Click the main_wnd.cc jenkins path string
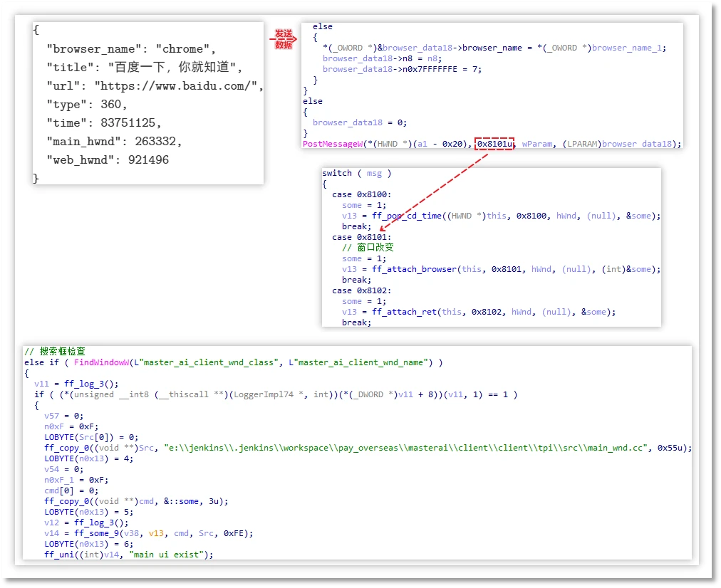 [408, 448]
